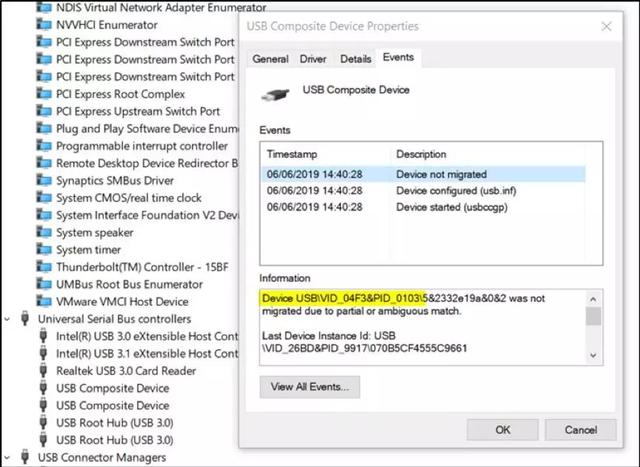Image resolution: width=640 pixels, height=467 pixels.
Task: Select the Device started (usbccgp) event
Action: (423, 207)
